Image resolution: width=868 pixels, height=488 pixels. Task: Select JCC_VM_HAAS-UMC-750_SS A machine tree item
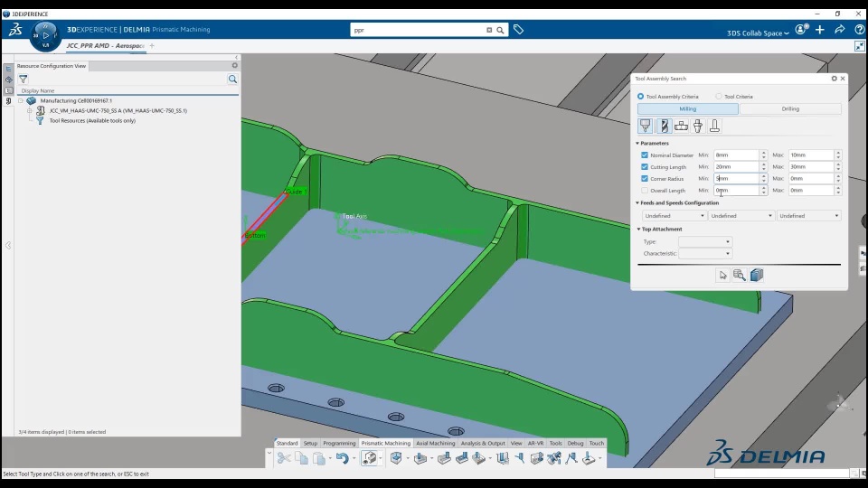pyautogui.click(x=118, y=110)
